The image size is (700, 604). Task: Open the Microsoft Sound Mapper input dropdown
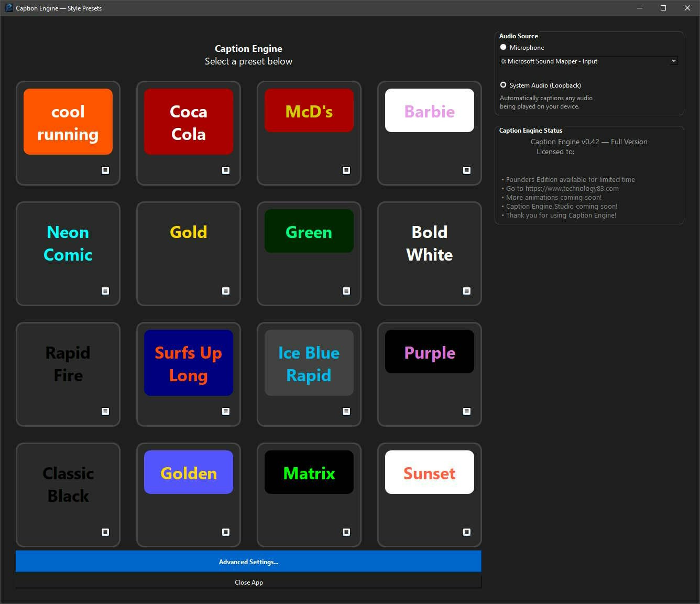[673, 61]
